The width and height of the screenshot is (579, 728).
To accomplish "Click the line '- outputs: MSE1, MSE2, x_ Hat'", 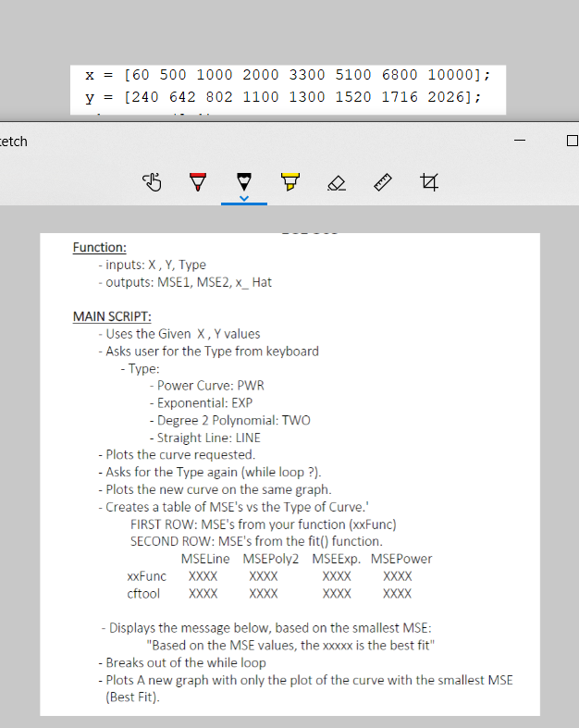I will pos(185,282).
